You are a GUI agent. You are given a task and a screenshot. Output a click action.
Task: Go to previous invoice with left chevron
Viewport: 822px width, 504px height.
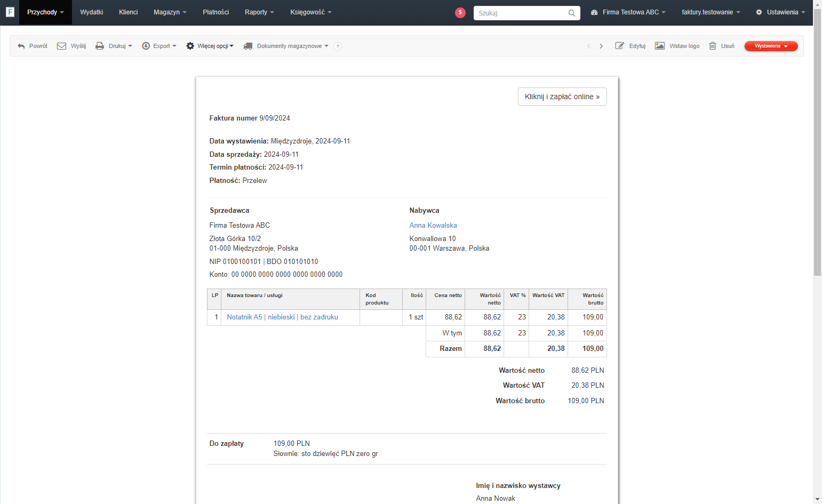click(589, 46)
